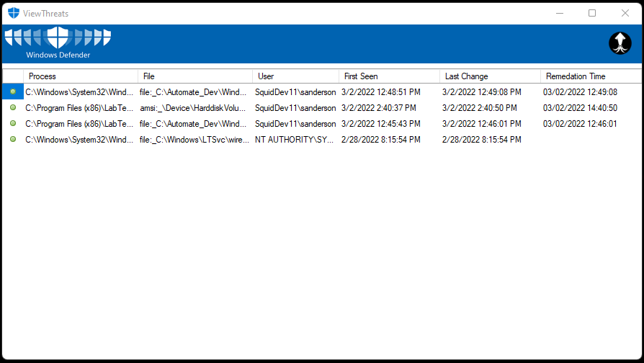Sort by the Process column header
This screenshot has height=363, width=644.
(x=79, y=76)
